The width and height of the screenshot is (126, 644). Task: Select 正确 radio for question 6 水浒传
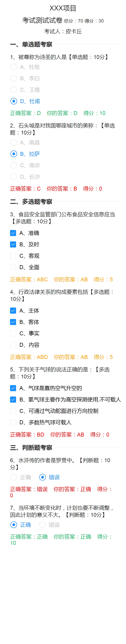14,477
